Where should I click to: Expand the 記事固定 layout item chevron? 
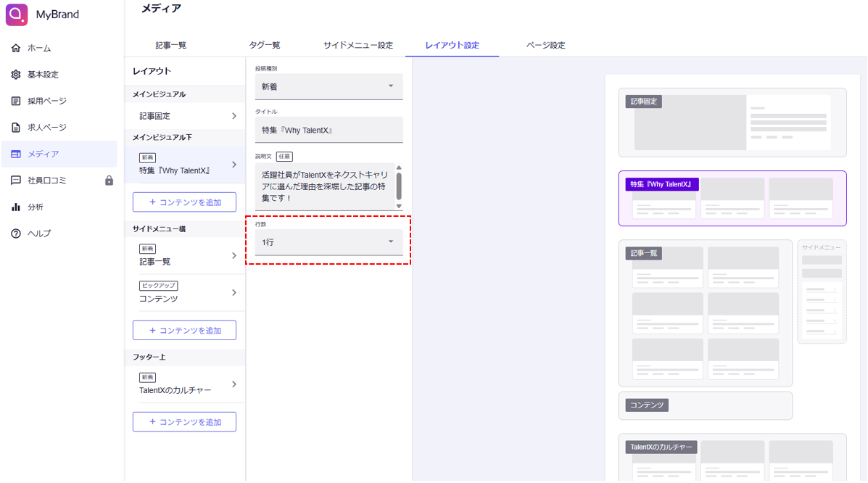click(233, 116)
